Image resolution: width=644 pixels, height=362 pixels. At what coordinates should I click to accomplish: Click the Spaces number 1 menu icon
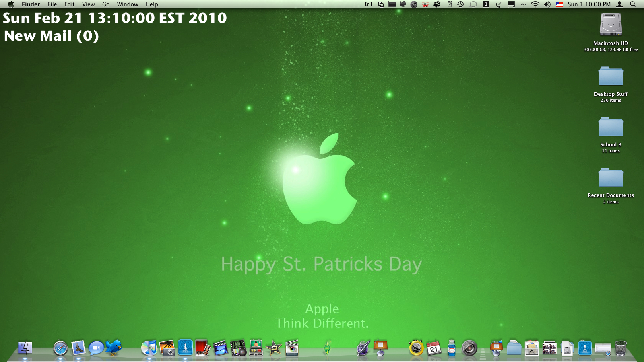pos(486,4)
